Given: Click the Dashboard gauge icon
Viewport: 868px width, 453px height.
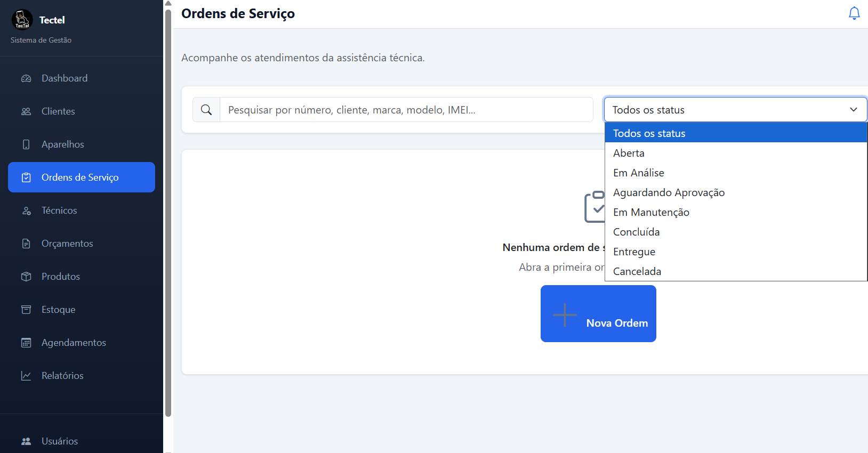Looking at the screenshot, I should pos(26,78).
